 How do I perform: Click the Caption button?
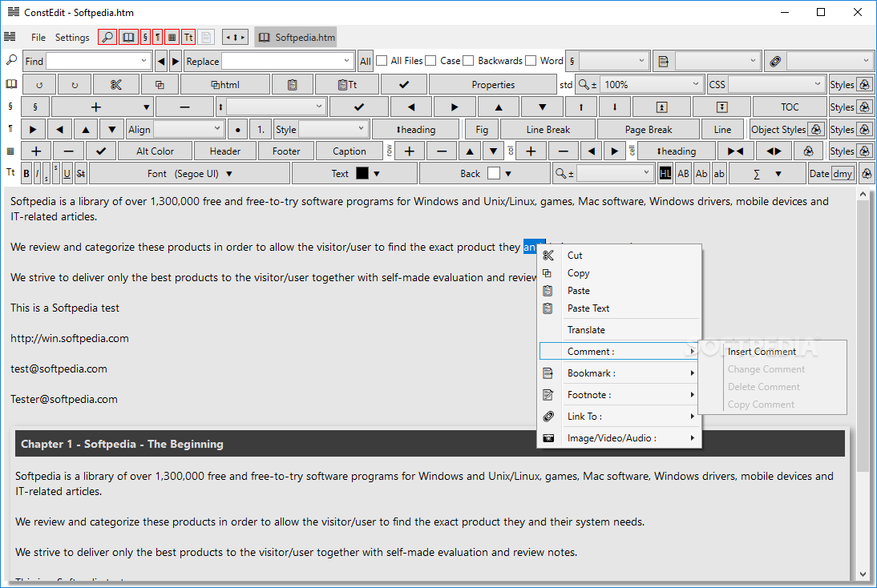[349, 151]
